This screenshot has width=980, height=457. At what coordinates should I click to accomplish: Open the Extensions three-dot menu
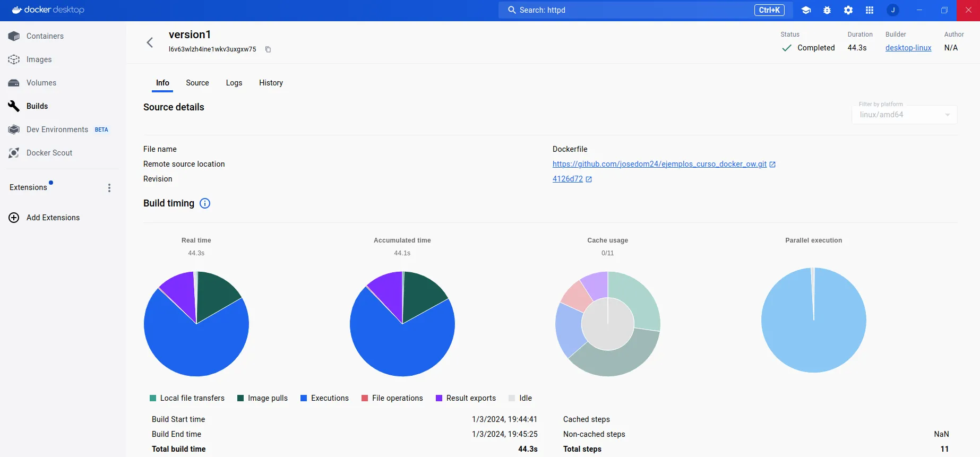point(109,188)
